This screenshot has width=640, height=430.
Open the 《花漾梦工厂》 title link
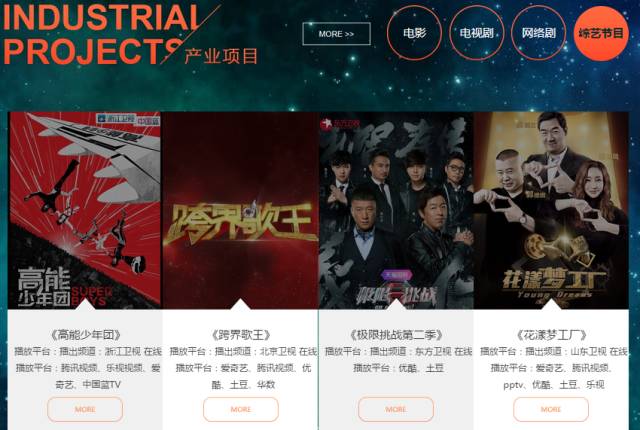click(551, 335)
